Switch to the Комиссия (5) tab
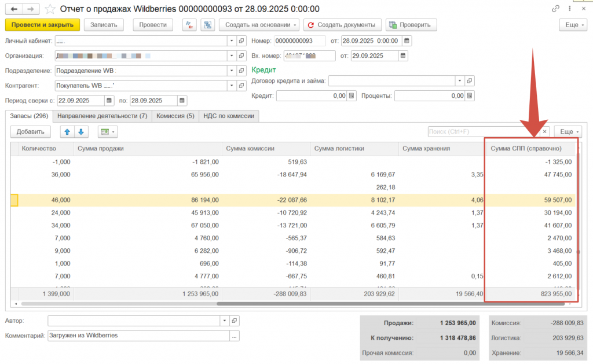Image resolution: width=593 pixels, height=364 pixels. 175,116
